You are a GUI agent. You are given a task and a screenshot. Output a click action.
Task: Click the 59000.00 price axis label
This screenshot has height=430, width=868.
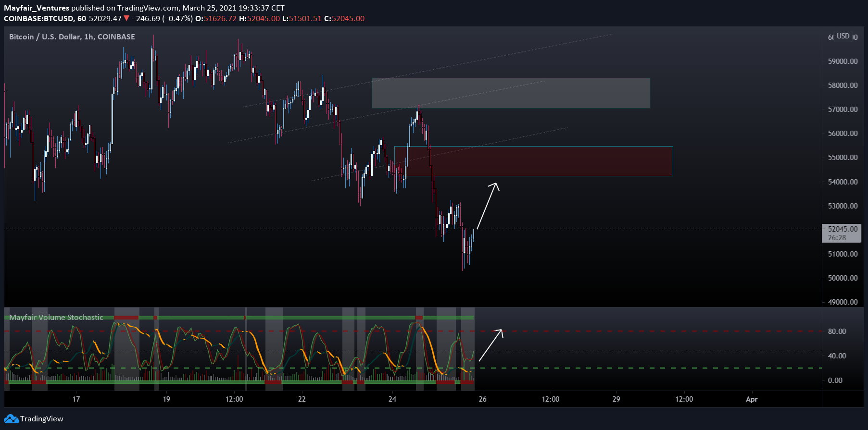[x=843, y=61]
